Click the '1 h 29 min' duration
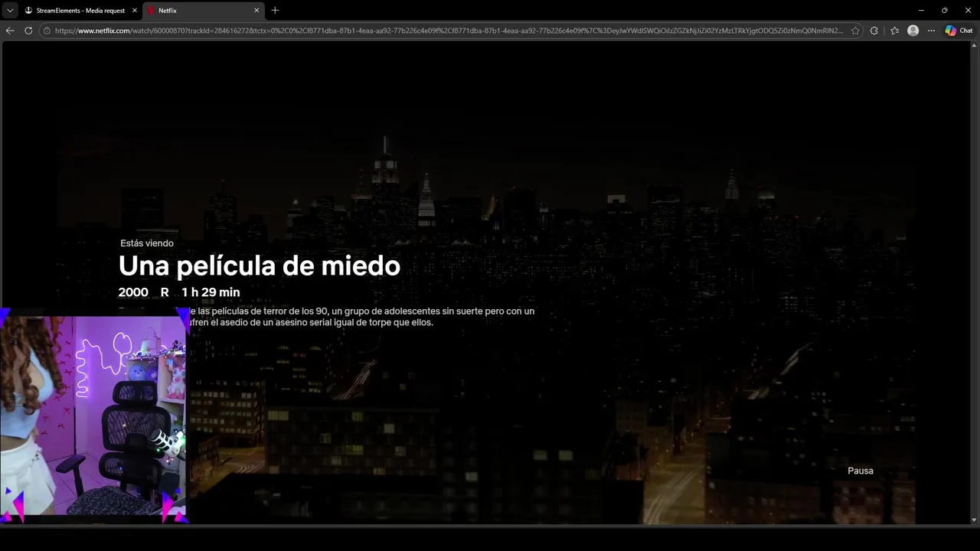Image resolution: width=980 pixels, height=551 pixels. (211, 292)
